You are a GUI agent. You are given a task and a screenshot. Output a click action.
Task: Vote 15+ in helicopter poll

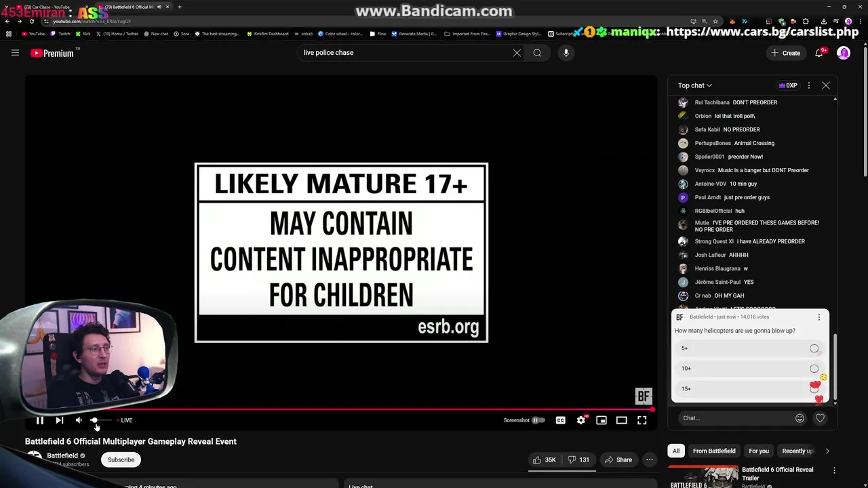click(x=750, y=389)
